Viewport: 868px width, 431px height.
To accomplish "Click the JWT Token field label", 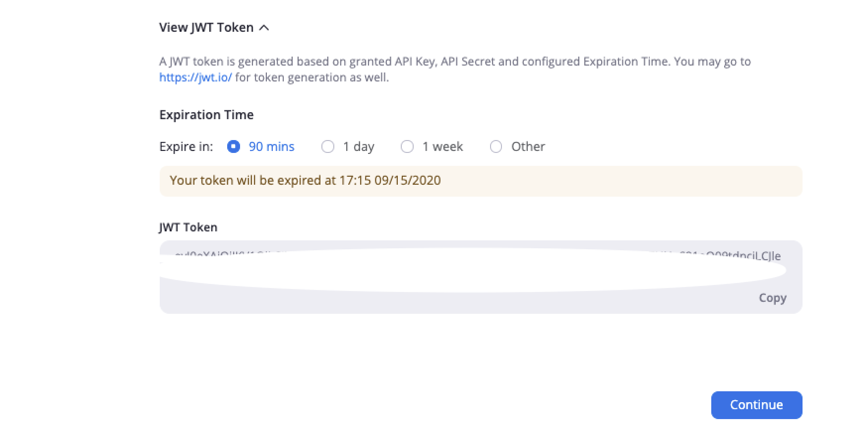I will (x=188, y=227).
